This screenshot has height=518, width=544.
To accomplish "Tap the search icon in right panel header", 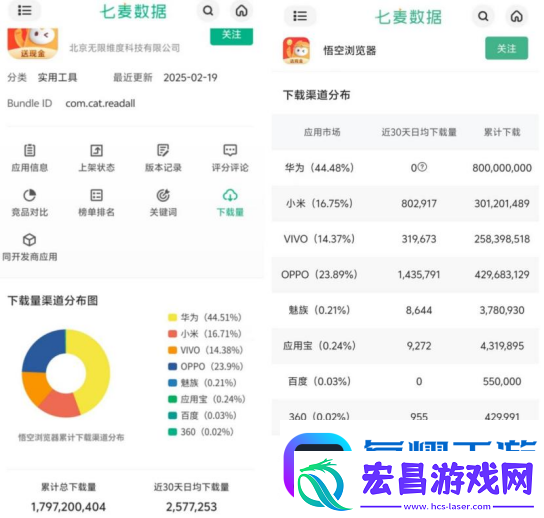I will coord(483,16).
